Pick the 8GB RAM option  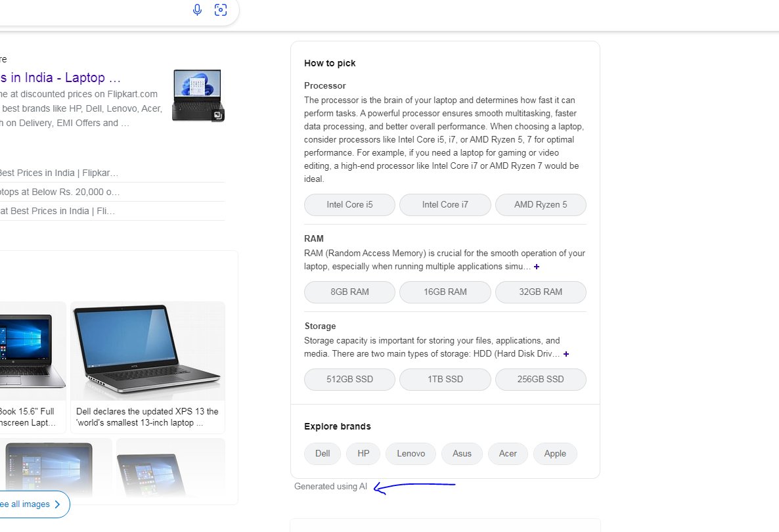coord(349,292)
